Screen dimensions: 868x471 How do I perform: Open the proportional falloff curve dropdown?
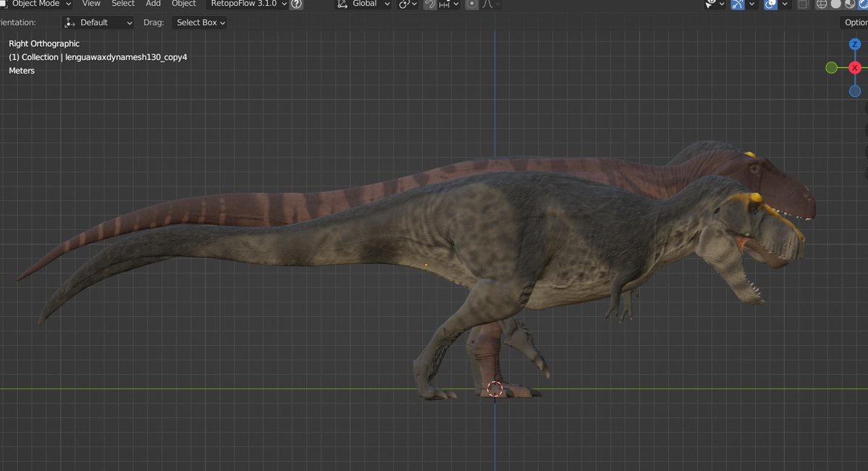[x=492, y=4]
